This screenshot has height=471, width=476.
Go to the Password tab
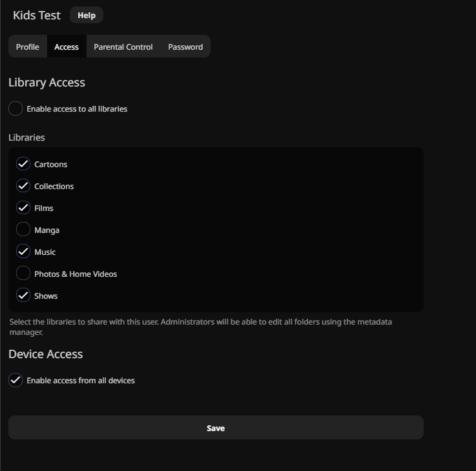tap(185, 47)
